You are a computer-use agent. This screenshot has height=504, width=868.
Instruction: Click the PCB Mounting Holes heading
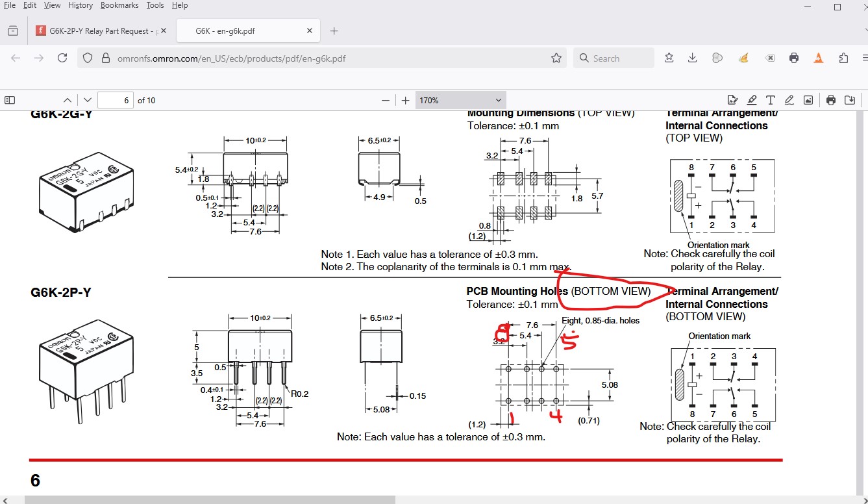pyautogui.click(x=517, y=291)
